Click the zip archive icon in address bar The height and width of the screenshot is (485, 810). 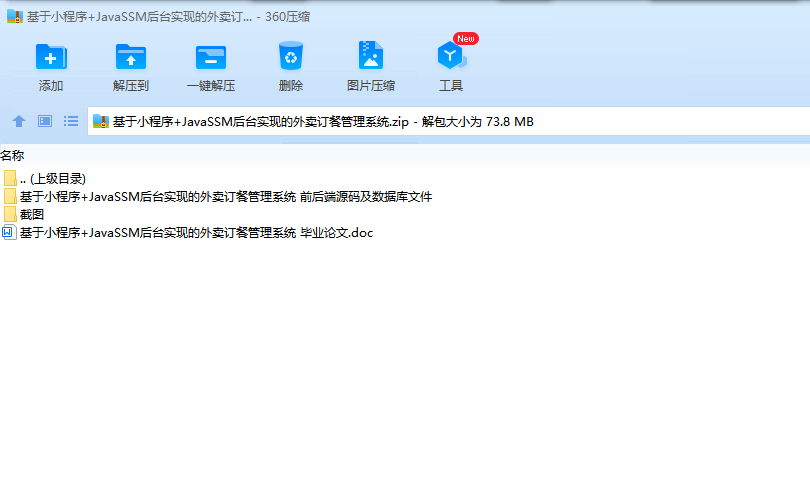tap(100, 121)
